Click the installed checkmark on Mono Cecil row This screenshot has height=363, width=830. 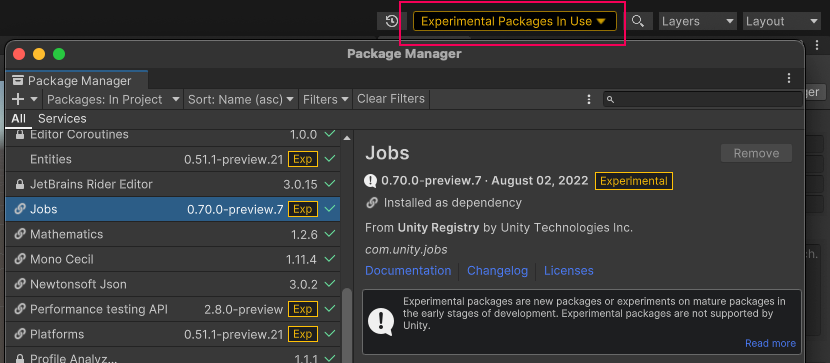click(x=330, y=259)
